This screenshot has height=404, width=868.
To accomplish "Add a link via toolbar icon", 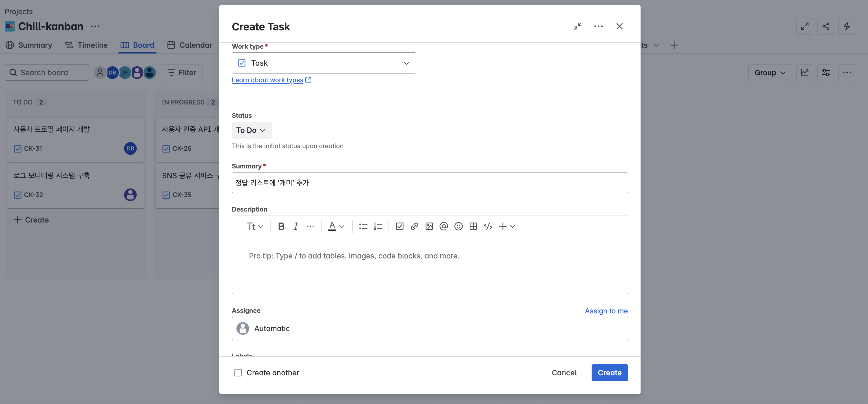I will (x=414, y=226).
